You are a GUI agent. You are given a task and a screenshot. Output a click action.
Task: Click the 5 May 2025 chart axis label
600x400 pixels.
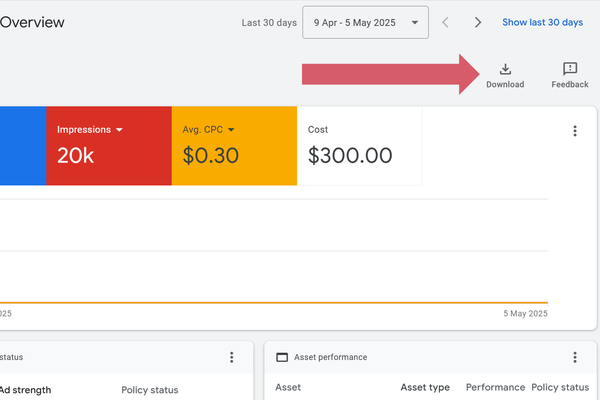click(525, 313)
